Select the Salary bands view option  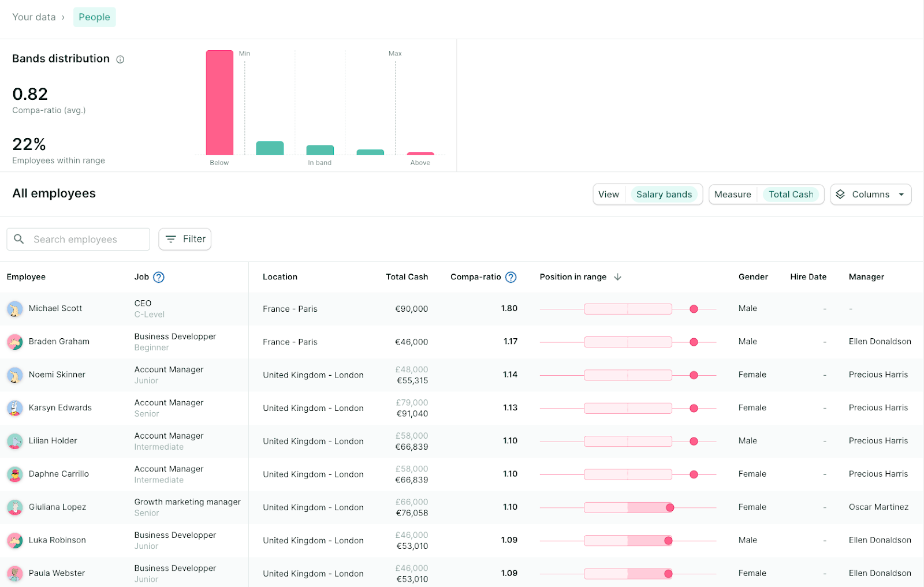664,195
